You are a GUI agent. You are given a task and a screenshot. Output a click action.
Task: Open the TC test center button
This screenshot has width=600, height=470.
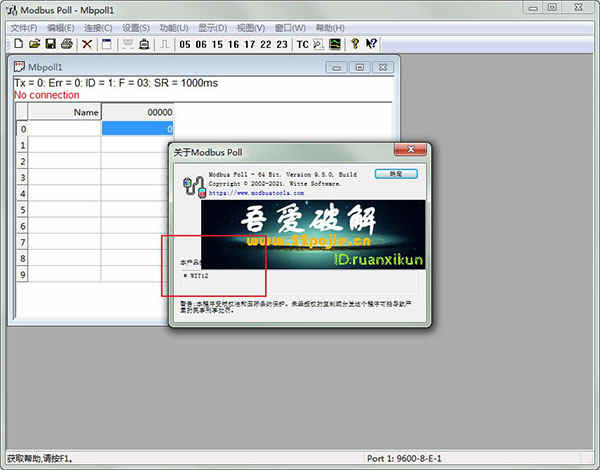[303, 45]
